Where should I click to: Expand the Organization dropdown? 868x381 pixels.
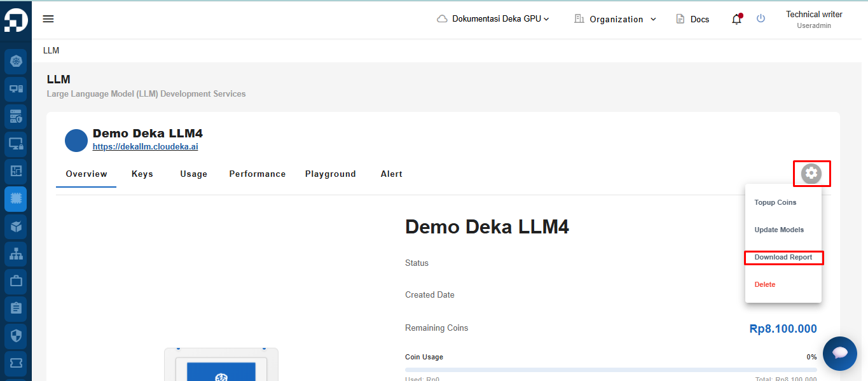615,19
